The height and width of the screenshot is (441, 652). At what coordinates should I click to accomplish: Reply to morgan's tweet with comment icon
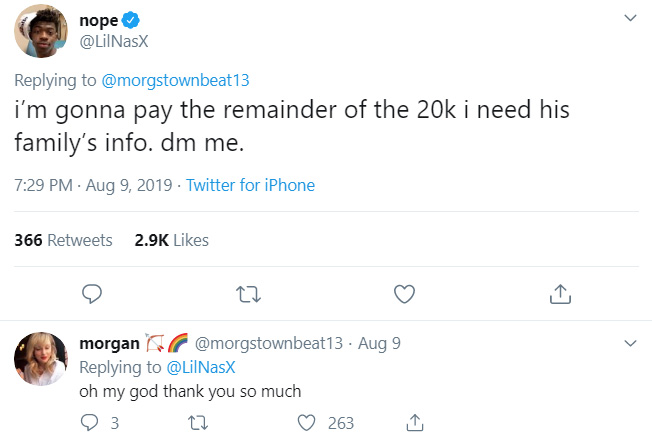pos(89,423)
